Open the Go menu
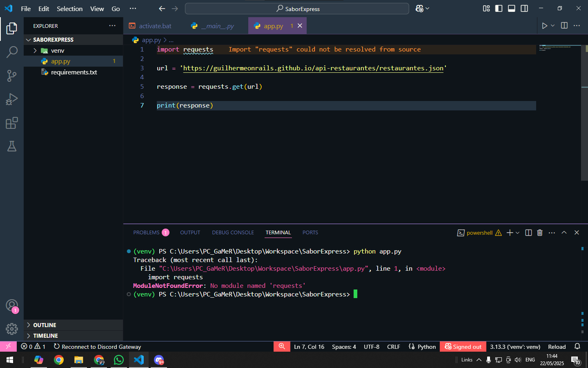The width and height of the screenshot is (588, 368). (116, 9)
